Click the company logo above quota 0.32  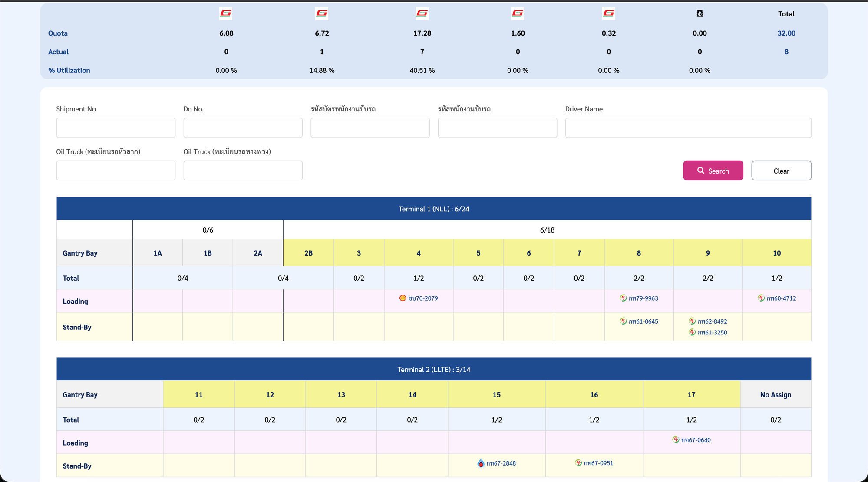click(x=609, y=13)
